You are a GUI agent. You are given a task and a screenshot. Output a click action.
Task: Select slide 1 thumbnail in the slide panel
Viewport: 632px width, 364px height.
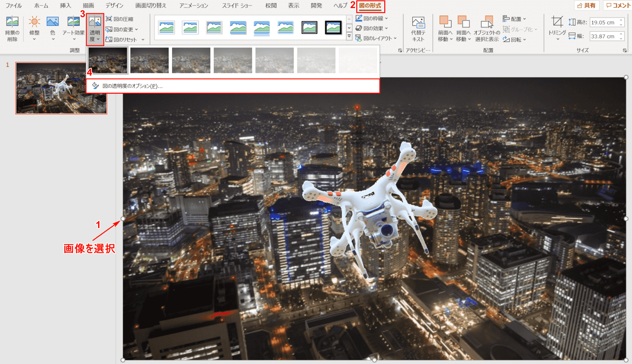tap(61, 88)
